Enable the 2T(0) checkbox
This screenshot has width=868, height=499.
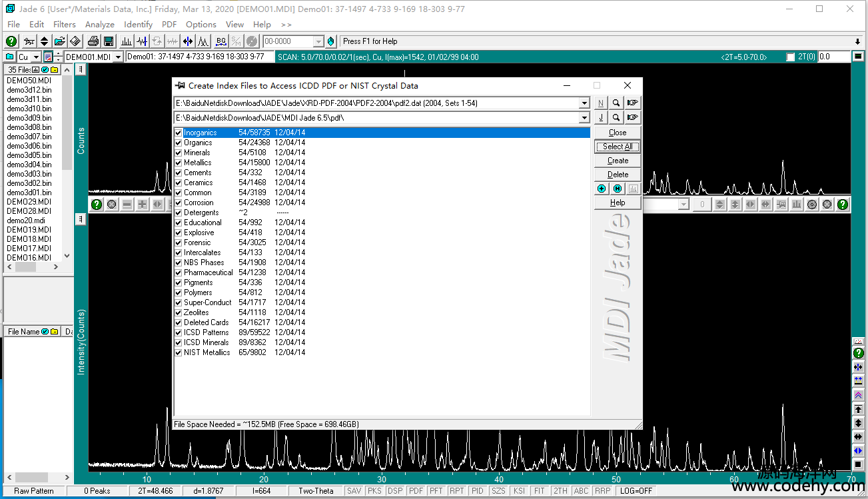[x=791, y=57]
